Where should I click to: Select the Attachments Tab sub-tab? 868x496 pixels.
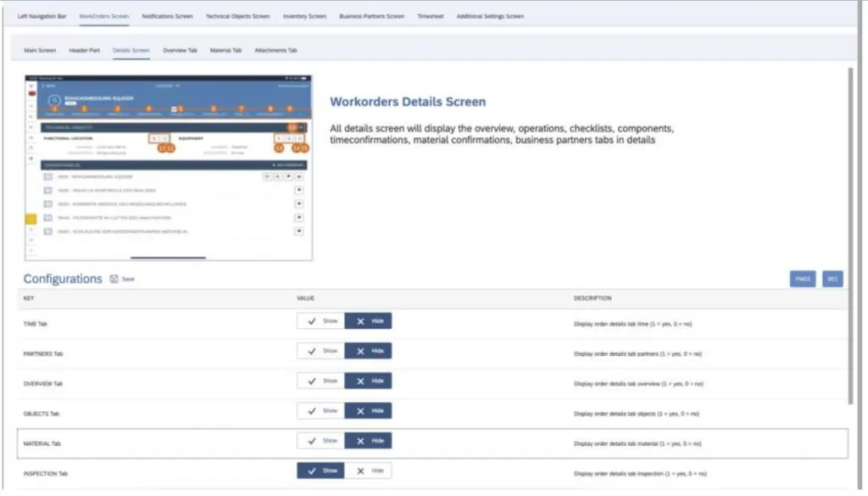click(x=275, y=50)
